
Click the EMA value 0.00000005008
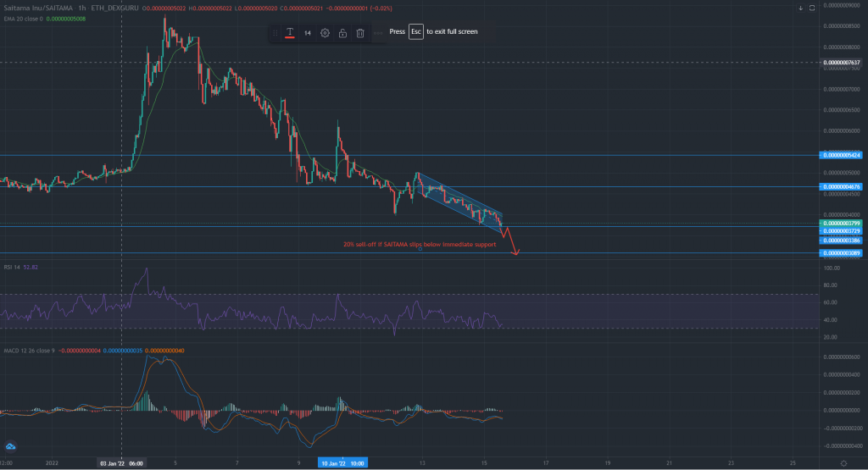point(66,19)
